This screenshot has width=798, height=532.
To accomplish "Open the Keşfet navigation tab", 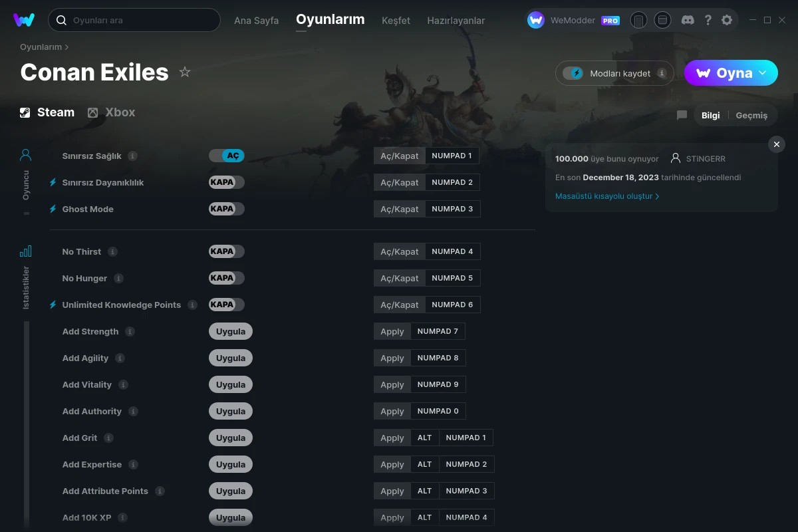I will pyautogui.click(x=396, y=21).
